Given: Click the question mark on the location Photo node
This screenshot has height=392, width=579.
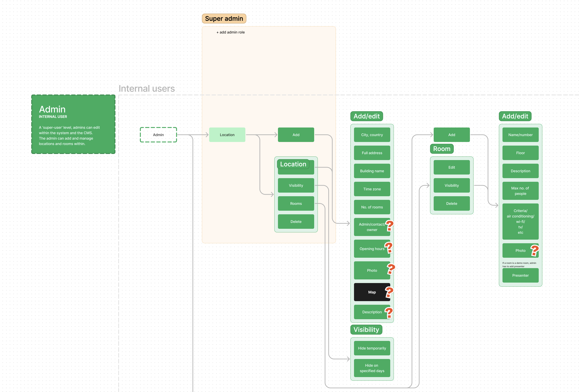Looking at the screenshot, I should click(x=391, y=269).
